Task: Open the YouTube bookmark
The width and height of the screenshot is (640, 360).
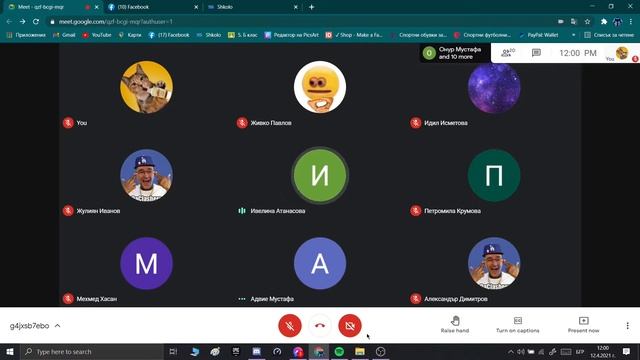Action: (x=97, y=35)
